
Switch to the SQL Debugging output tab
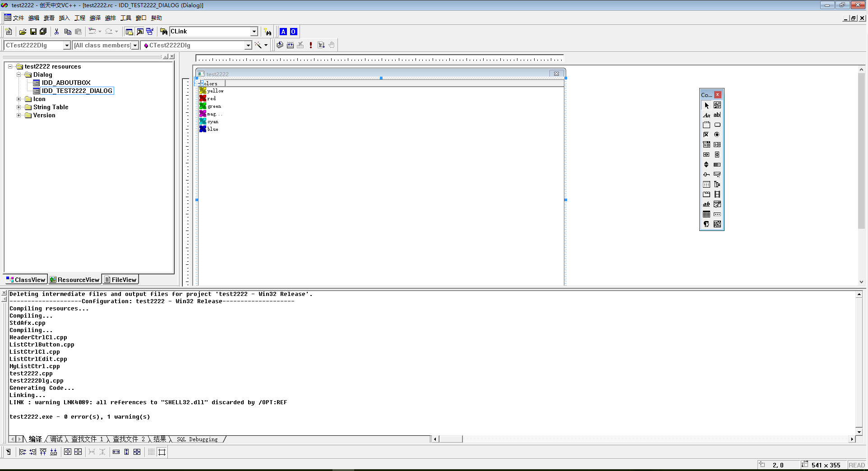pos(197,439)
